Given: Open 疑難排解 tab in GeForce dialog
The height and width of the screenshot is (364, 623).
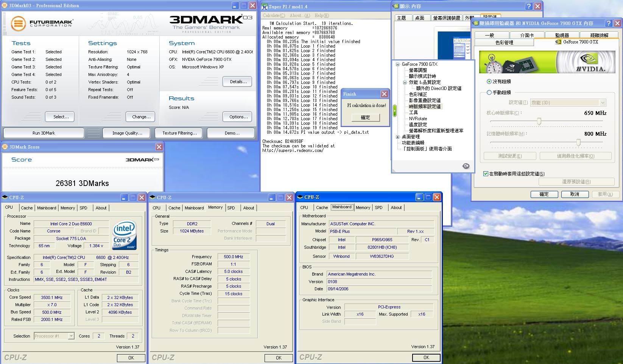Looking at the screenshot, I should [x=599, y=35].
